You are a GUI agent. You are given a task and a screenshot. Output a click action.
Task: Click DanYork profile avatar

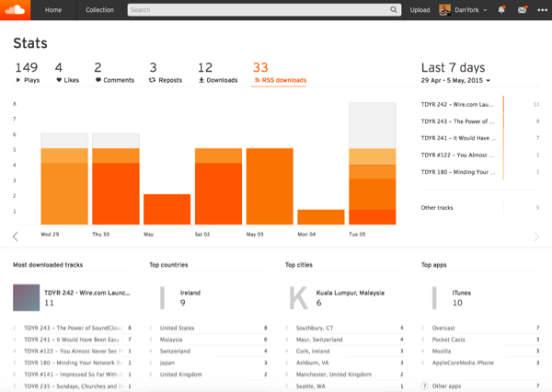[x=445, y=10]
